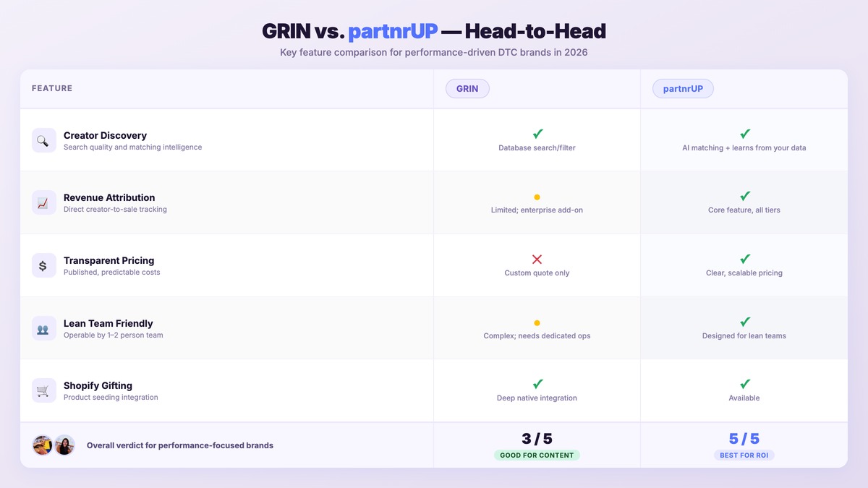
Task: Click 'Deep native integration' text
Action: [537, 398]
